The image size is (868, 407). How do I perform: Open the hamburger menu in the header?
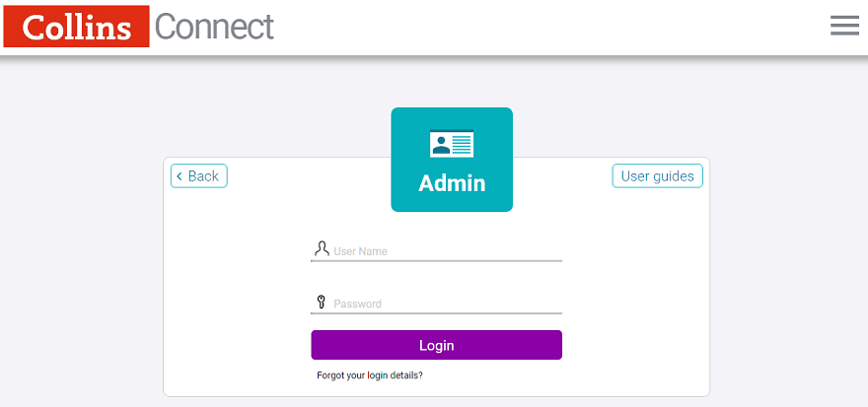click(x=844, y=26)
